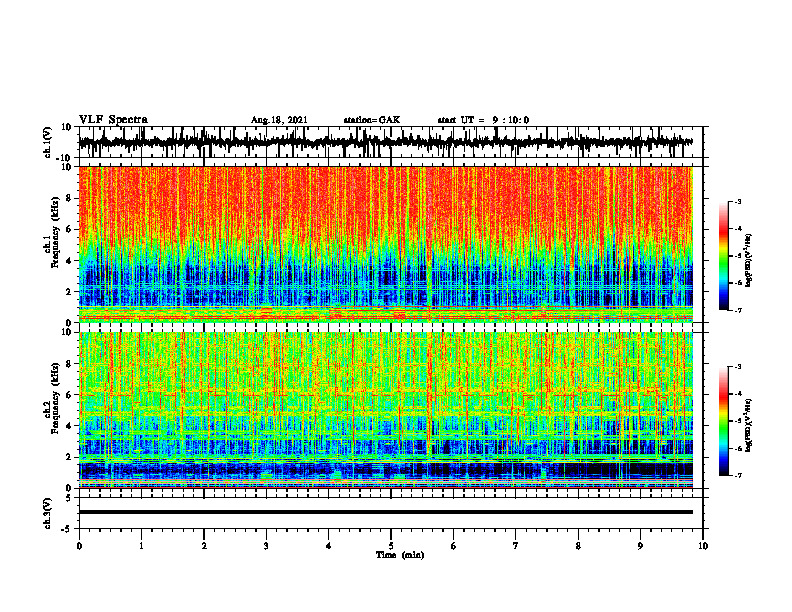Click inside the ch.2 spectrogram panel

click(385, 410)
